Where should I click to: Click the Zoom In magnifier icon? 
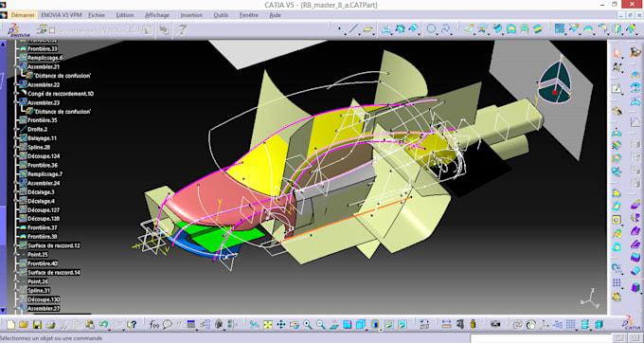(x=308, y=324)
